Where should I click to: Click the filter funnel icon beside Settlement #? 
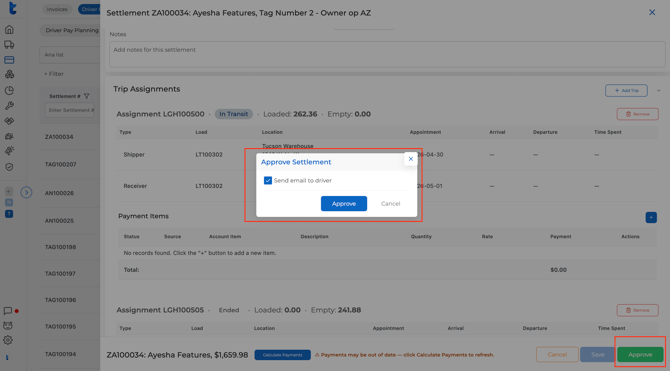tap(87, 96)
